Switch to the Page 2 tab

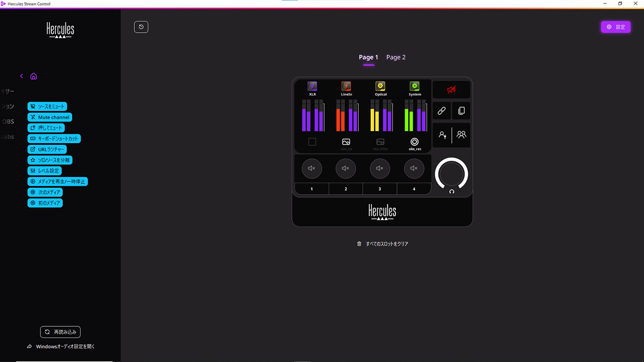(x=396, y=57)
